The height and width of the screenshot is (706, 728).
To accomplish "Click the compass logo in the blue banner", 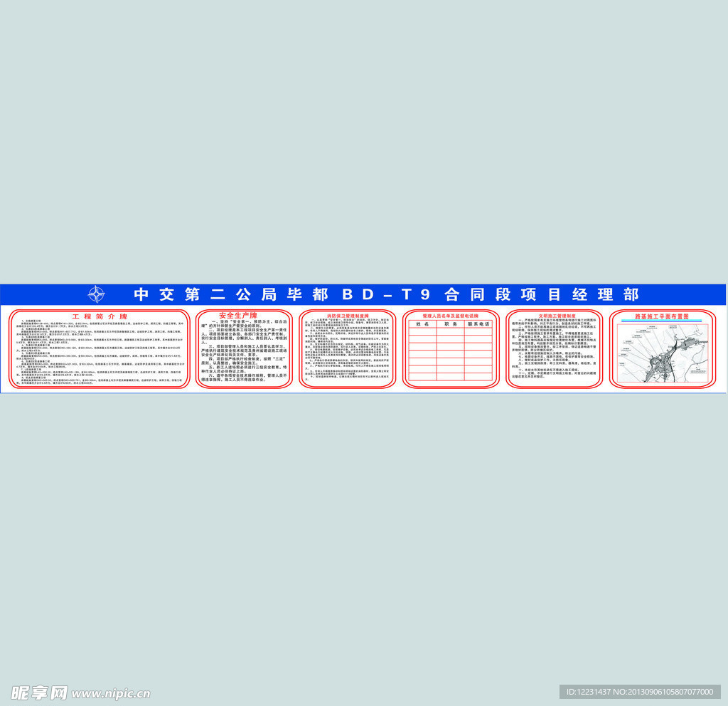I will tap(96, 294).
